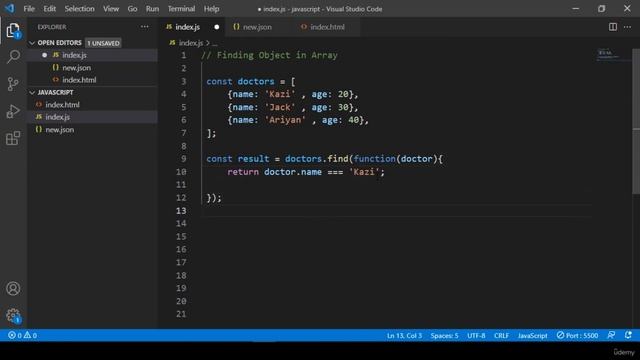Viewport: 640px width, 360px height.
Task: Click Ln 13, Col 3 cursor position
Action: pos(404,336)
